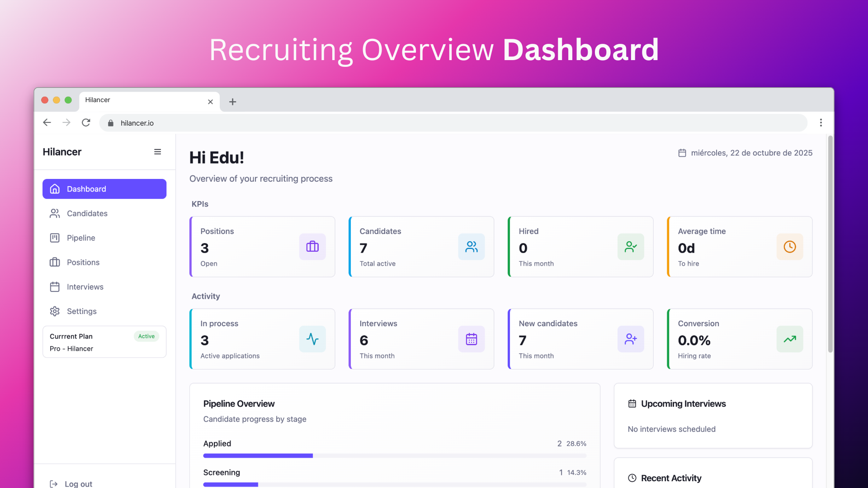868x488 pixels.
Task: Click the hilancer.io address bar
Action: tap(452, 123)
